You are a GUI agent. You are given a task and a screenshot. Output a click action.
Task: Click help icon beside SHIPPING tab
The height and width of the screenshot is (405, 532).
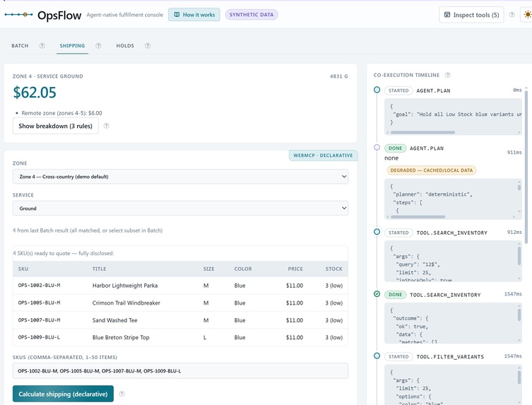tap(98, 45)
